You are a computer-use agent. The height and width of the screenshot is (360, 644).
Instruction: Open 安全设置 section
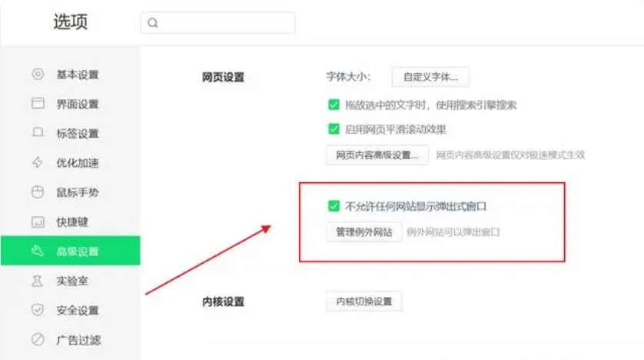coord(70,310)
